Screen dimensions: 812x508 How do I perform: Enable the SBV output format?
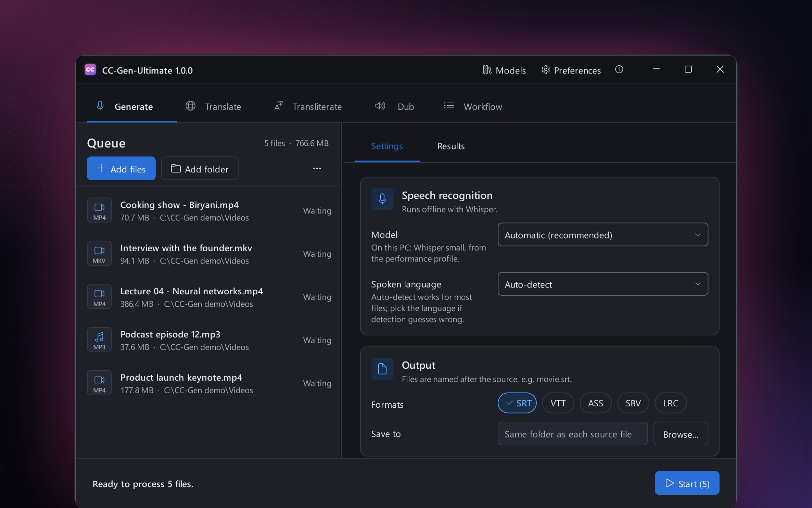(x=633, y=403)
